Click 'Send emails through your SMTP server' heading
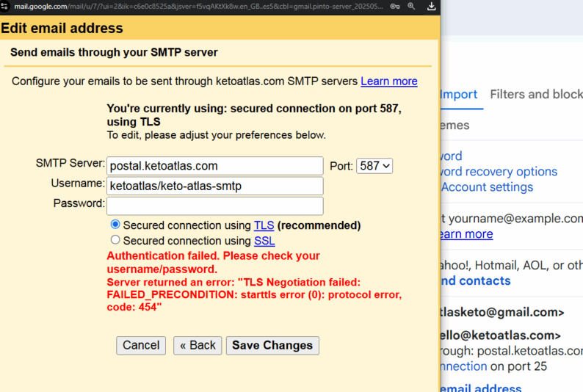 point(114,52)
